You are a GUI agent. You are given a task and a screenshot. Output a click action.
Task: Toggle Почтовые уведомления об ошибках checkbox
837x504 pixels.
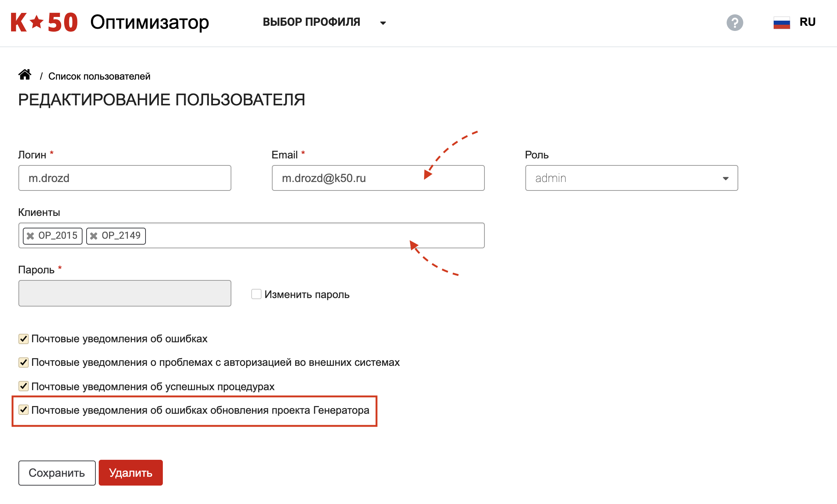pos(24,339)
